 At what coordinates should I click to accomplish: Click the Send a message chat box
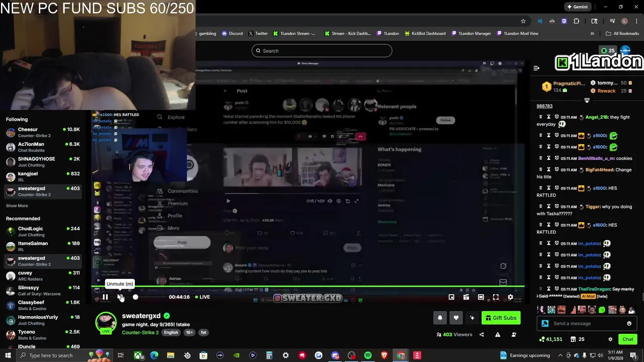tap(586, 323)
